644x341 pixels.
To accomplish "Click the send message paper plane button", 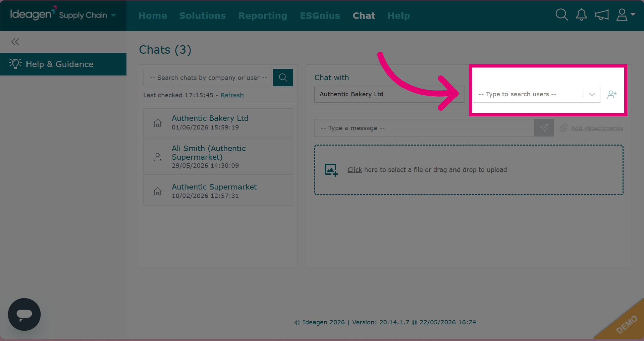I will click(x=544, y=128).
